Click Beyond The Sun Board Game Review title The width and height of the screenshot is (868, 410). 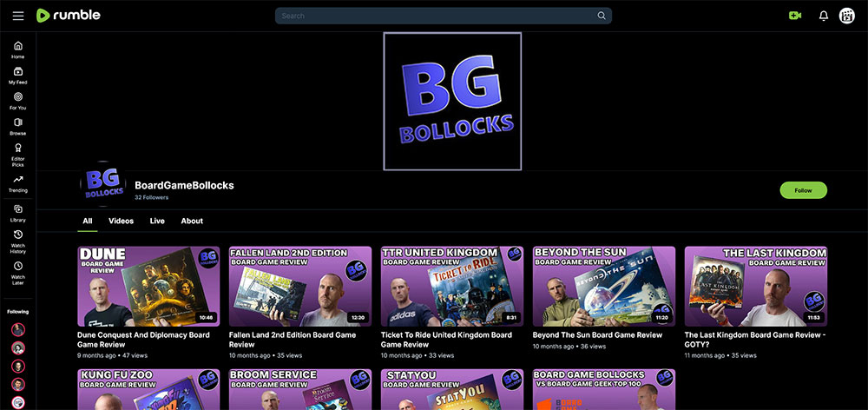click(x=597, y=335)
